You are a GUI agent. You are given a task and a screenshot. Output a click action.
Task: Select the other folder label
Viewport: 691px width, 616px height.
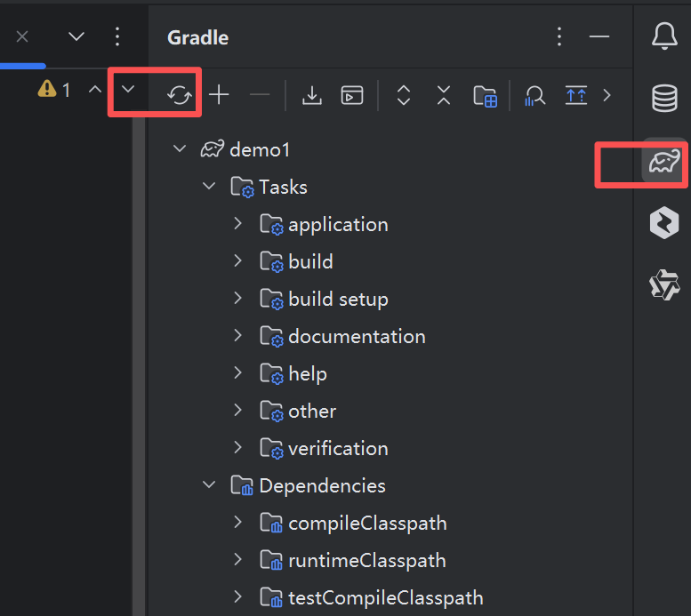(x=312, y=412)
